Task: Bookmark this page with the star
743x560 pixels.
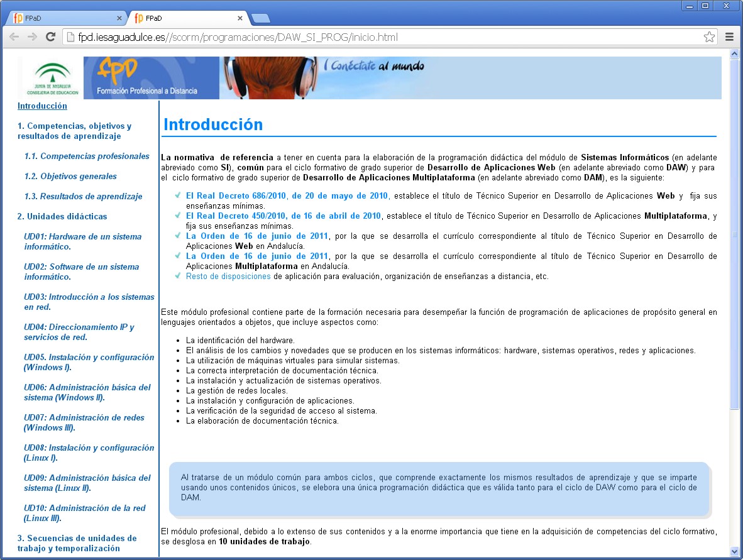Action: click(709, 37)
